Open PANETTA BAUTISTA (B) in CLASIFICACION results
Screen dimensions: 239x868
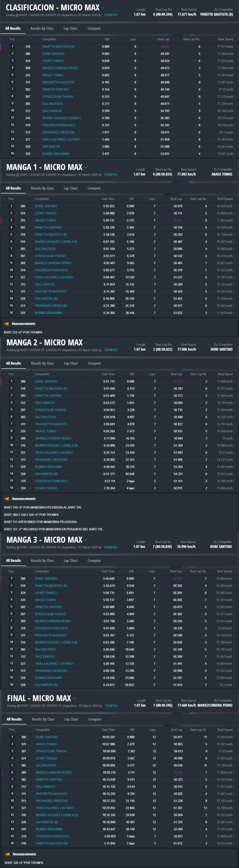pyautogui.click(x=58, y=47)
